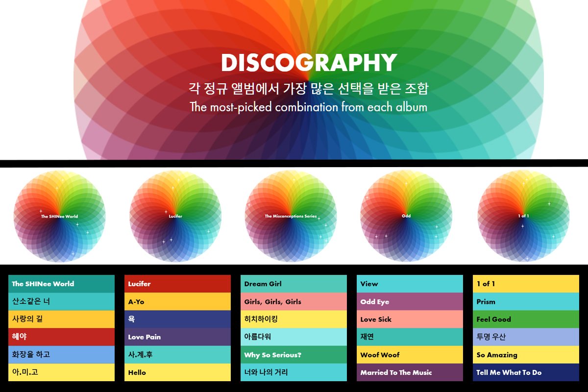The height and width of the screenshot is (392, 588).
Task: Select the 'View' swatch
Action: coord(410,284)
